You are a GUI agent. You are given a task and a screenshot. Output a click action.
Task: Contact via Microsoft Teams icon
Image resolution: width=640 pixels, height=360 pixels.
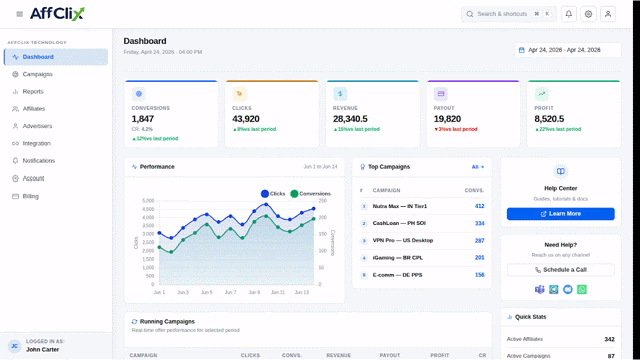click(540, 289)
